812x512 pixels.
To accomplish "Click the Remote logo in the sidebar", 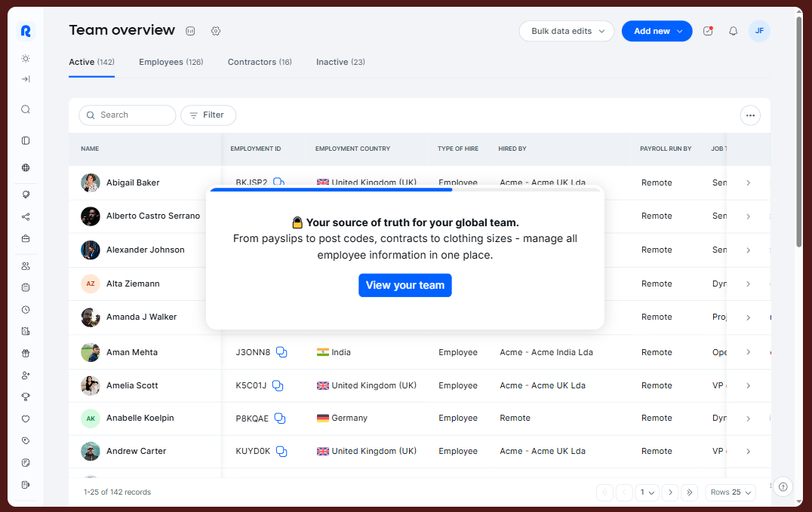I will 26,31.
